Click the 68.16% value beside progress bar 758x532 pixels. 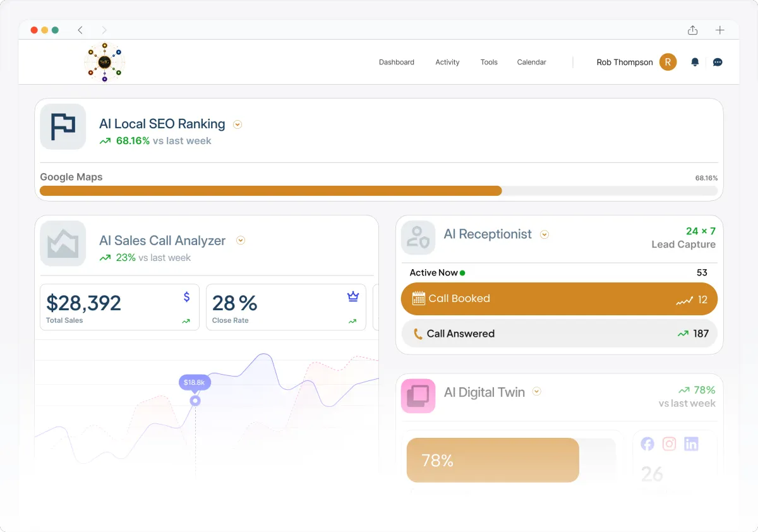coord(706,178)
